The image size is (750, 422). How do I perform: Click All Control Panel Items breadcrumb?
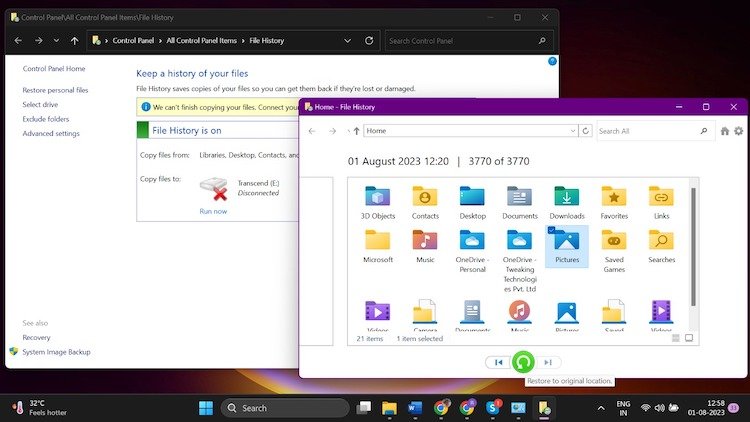pyautogui.click(x=201, y=41)
